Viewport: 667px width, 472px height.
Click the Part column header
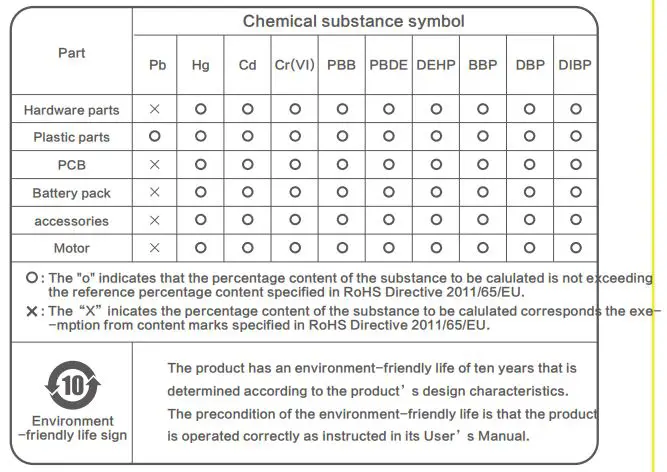pos(72,52)
